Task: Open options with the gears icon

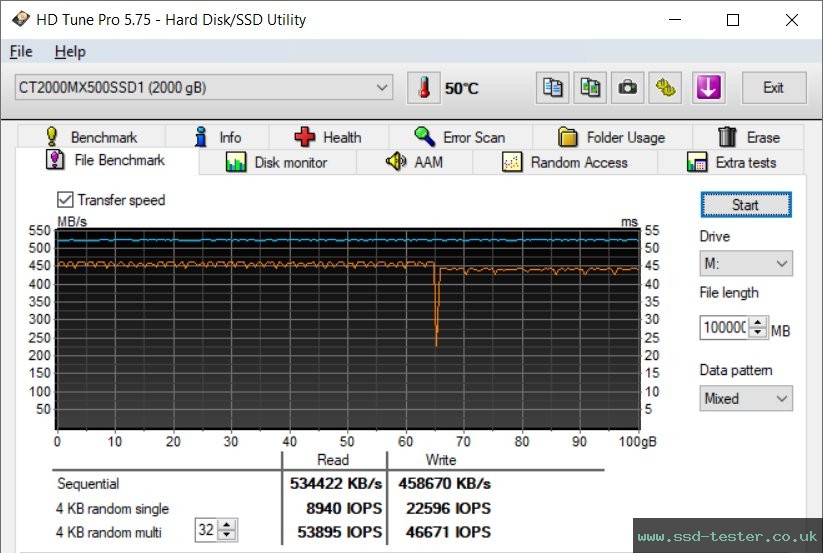Action: pyautogui.click(x=665, y=88)
